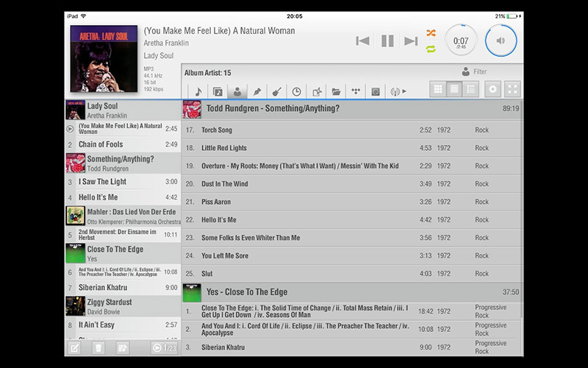Play track 18 Little Red Lights

(352, 148)
